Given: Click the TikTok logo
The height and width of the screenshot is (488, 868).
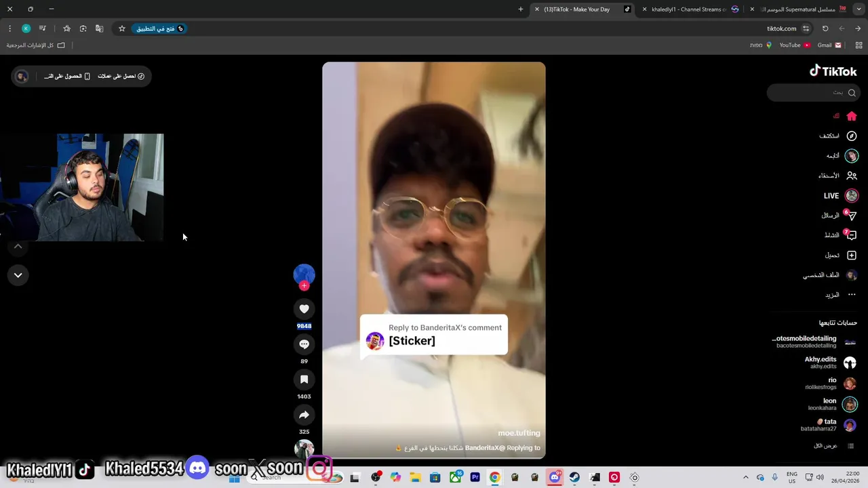Looking at the screenshot, I should click(x=833, y=71).
